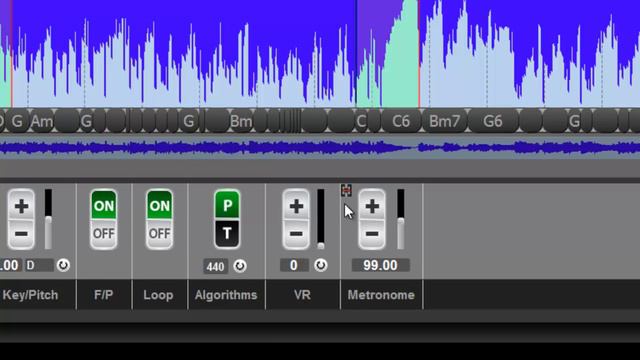Click the metronome tempo field 99.00

click(x=380, y=265)
